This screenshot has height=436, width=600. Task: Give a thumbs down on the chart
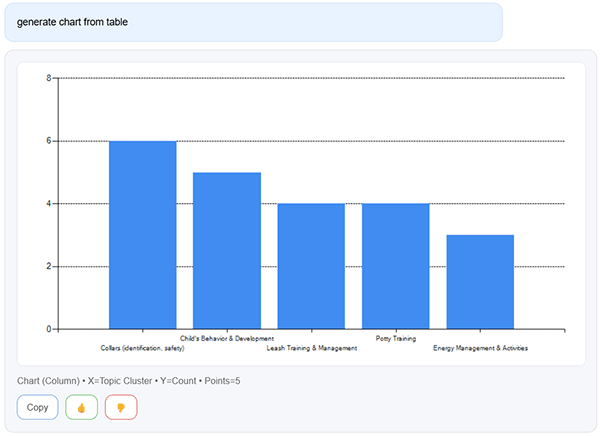pyautogui.click(x=121, y=407)
